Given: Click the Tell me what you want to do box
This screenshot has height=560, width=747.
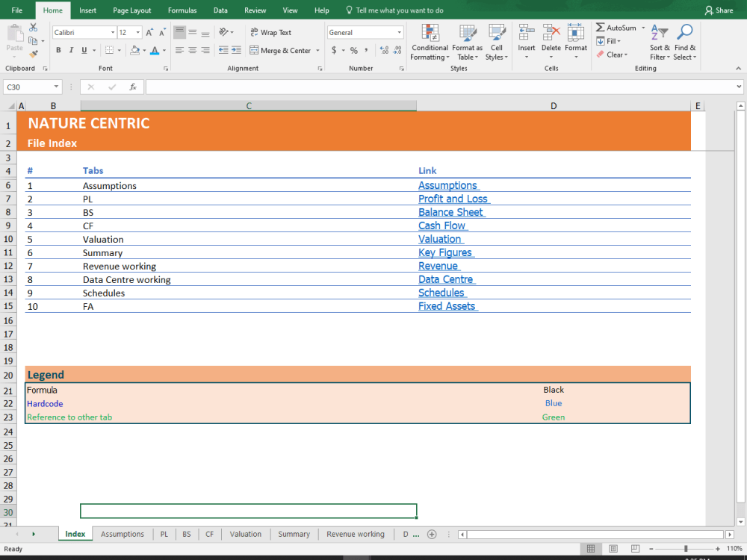Looking at the screenshot, I should (x=394, y=10).
